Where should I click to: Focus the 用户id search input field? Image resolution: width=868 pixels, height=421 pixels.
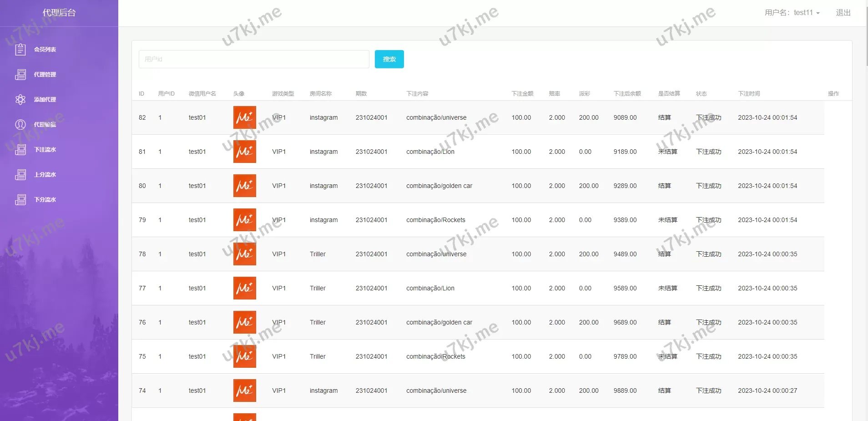pyautogui.click(x=254, y=59)
